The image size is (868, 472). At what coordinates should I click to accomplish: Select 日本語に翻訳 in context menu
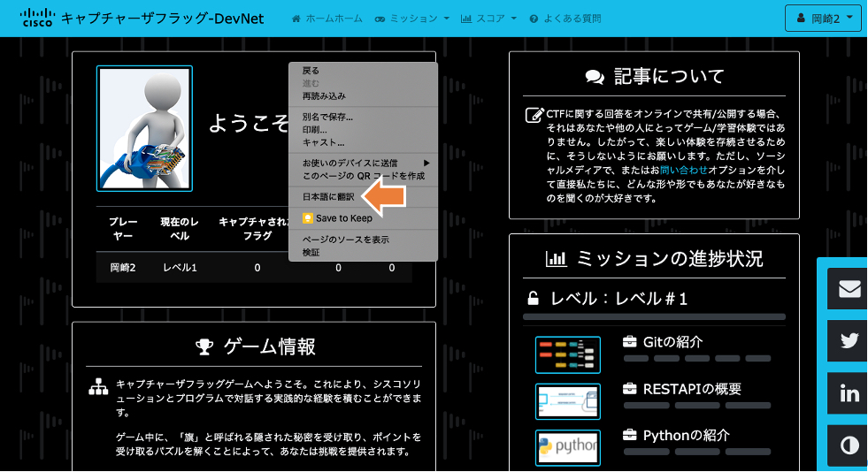328,196
